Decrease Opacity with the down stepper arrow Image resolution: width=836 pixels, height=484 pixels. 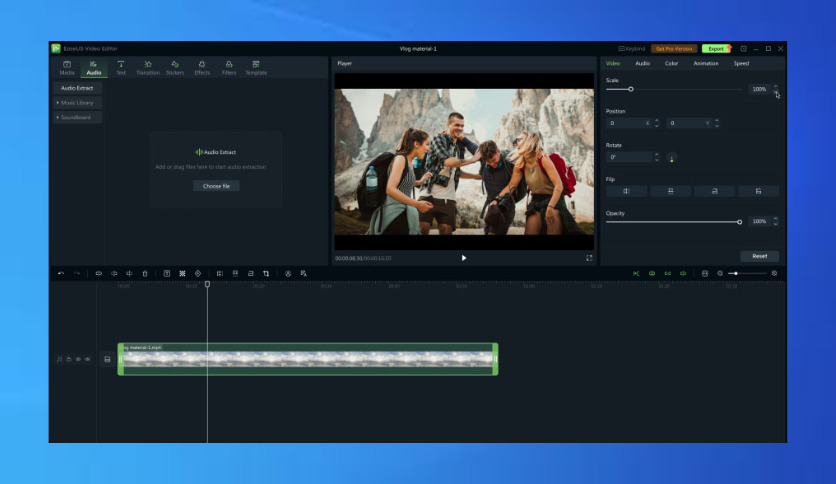(x=775, y=224)
